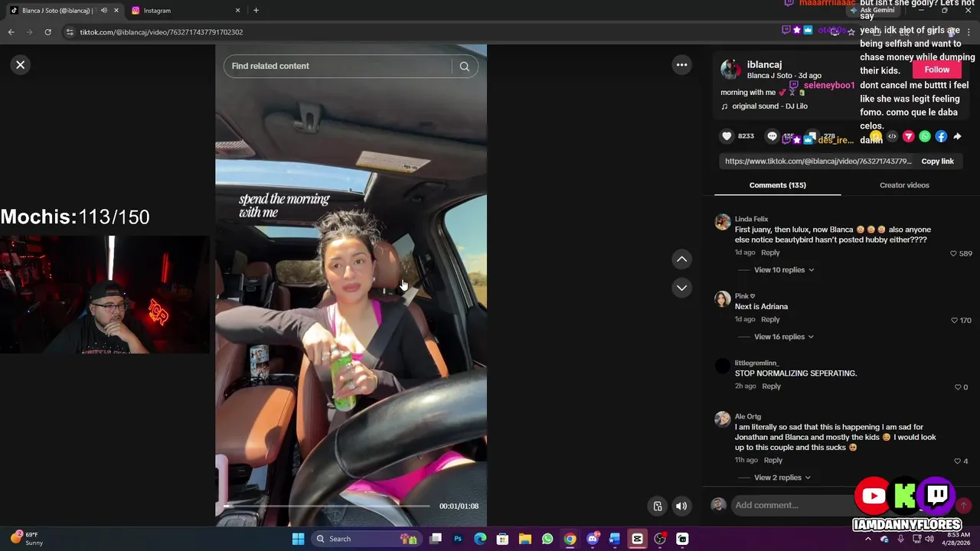980x551 pixels.
Task: Send to friends via red arrow icon
Action: (908, 136)
